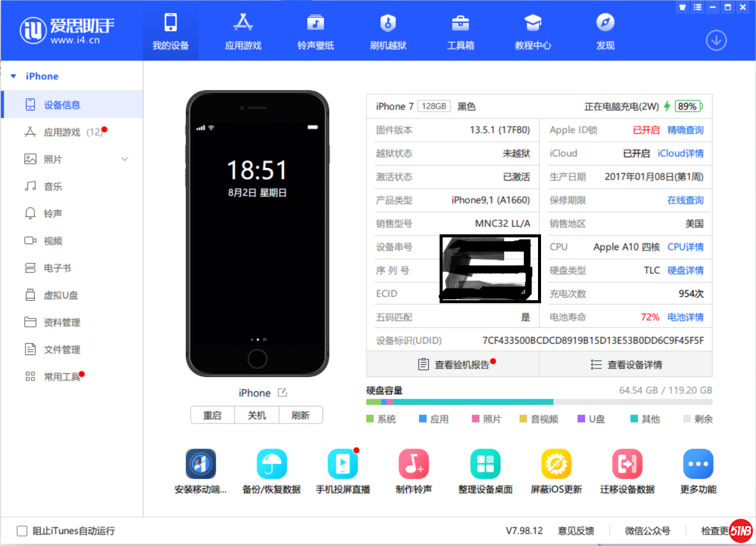Click the 关机 button
Viewport: 756px width, 546px height.
click(x=257, y=415)
